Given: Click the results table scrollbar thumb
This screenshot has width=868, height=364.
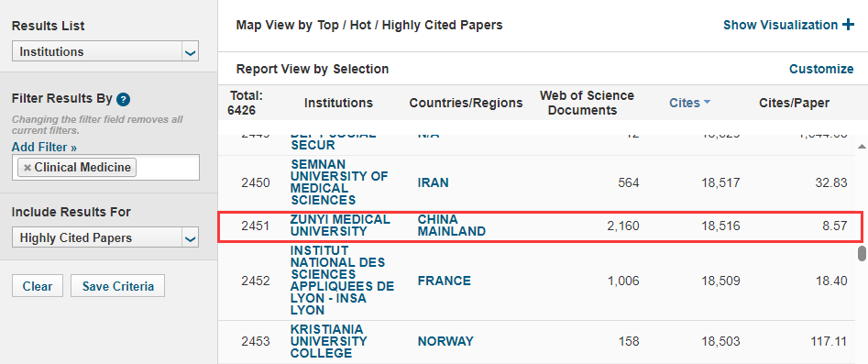Looking at the screenshot, I should pos(862,253).
